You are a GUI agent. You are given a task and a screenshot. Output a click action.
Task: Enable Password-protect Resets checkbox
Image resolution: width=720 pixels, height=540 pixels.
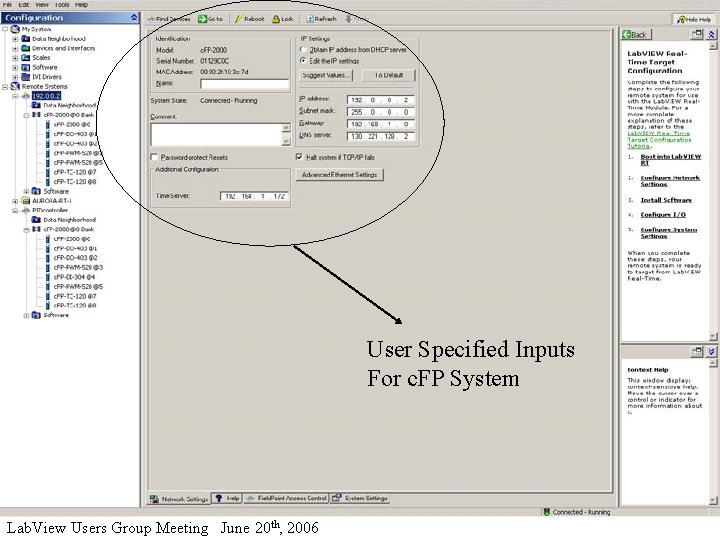154,157
